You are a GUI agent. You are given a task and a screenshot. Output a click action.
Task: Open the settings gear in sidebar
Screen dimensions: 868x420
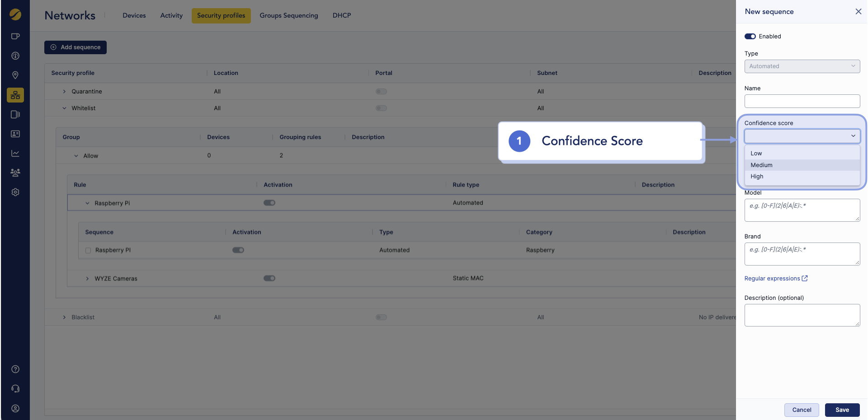click(x=15, y=192)
